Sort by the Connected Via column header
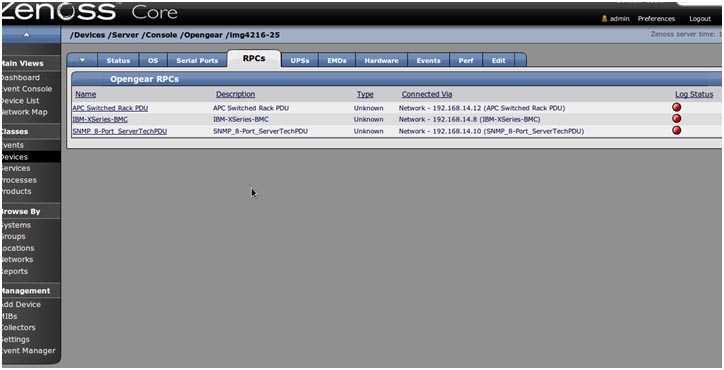The width and height of the screenshot is (724, 370). point(427,94)
